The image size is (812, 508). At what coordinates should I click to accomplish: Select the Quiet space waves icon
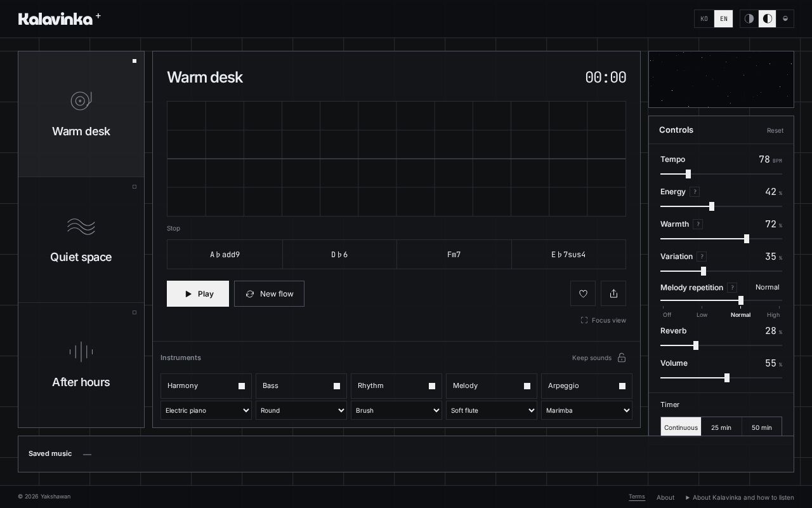81,227
